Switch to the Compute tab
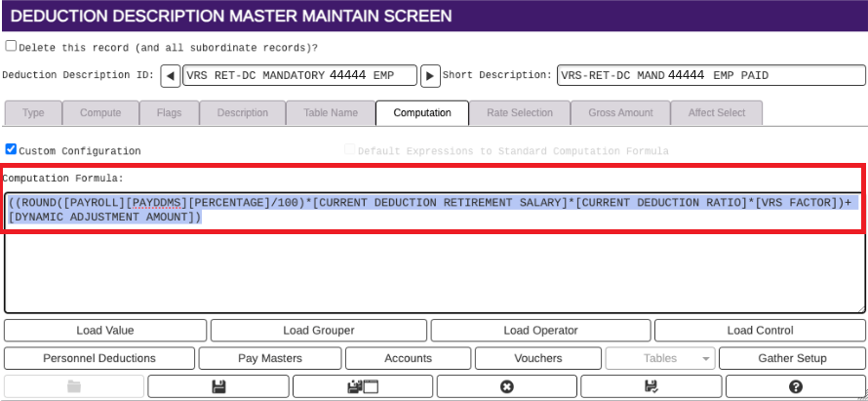The width and height of the screenshot is (868, 401). [x=100, y=113]
